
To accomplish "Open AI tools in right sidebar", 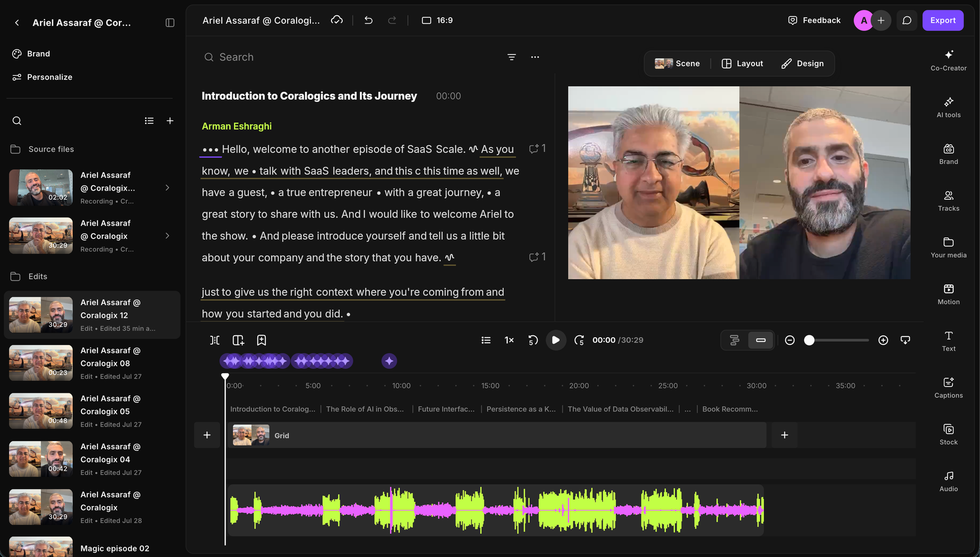I will (x=948, y=107).
